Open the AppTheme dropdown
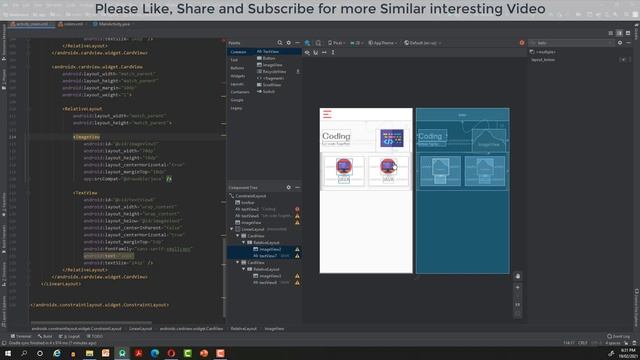This screenshot has height=360, width=640. click(x=383, y=42)
